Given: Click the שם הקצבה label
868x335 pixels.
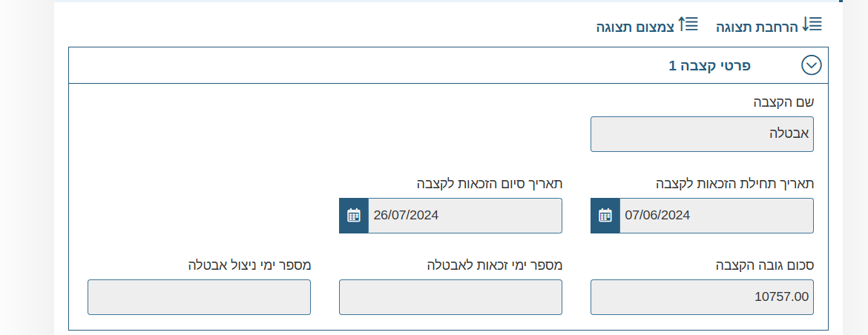Looking at the screenshot, I should click(x=783, y=102).
